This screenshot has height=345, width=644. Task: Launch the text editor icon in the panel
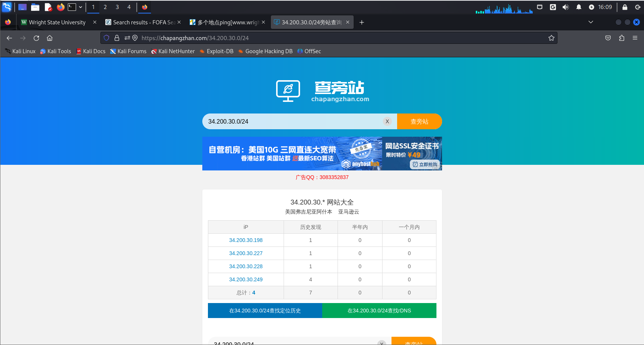pos(48,7)
